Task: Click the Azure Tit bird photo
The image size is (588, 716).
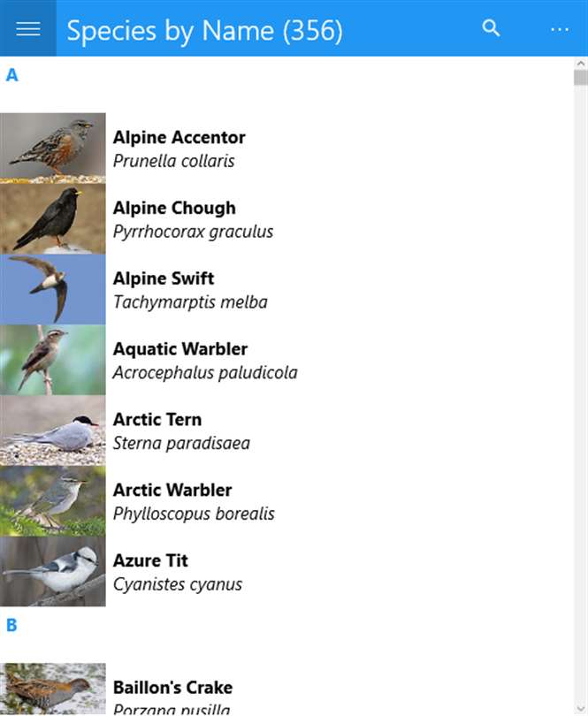Action: pyautogui.click(x=53, y=572)
